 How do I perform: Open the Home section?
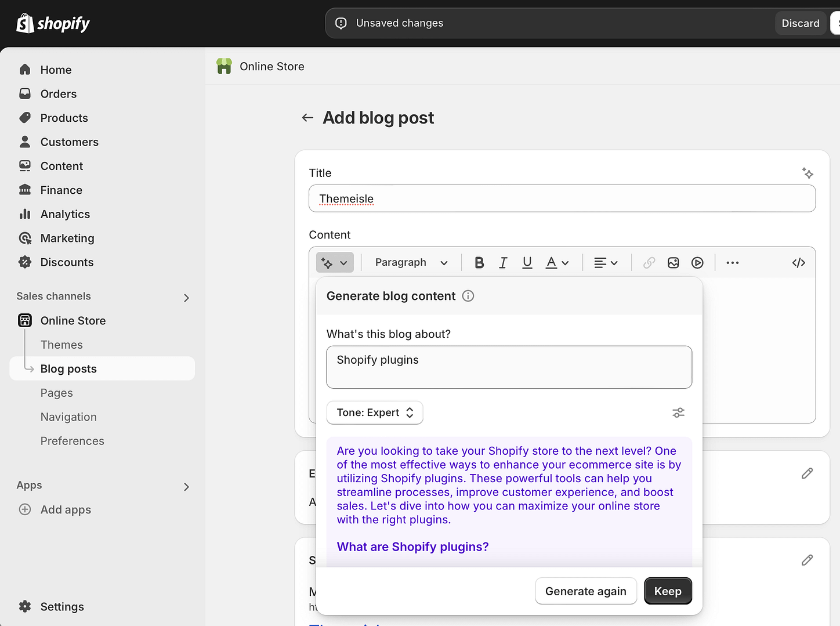tap(56, 70)
